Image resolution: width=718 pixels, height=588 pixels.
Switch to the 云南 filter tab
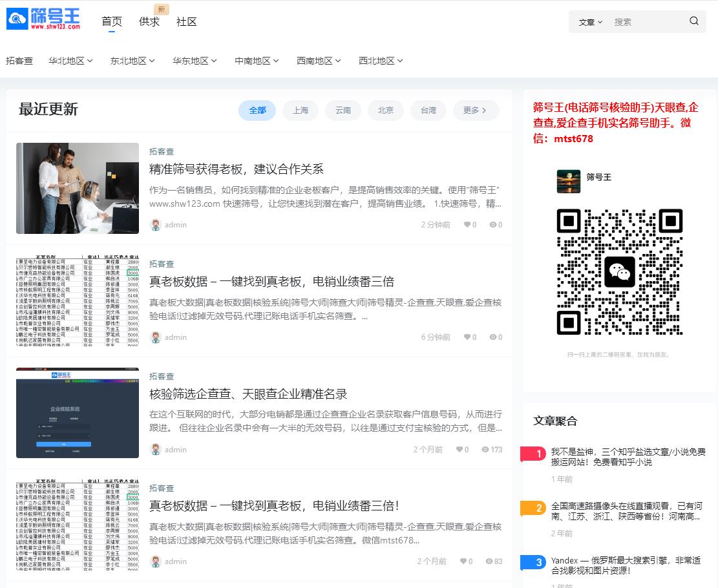343,110
